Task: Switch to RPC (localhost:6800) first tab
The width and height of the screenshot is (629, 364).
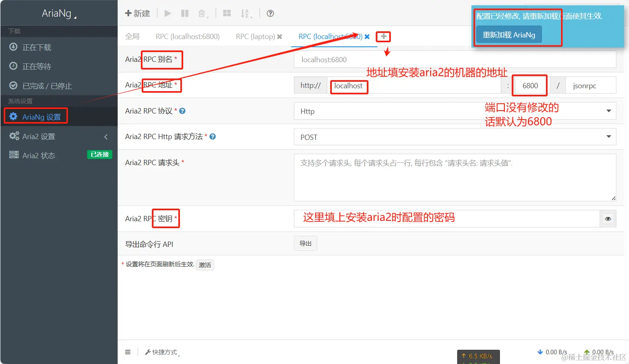Action: [x=188, y=37]
